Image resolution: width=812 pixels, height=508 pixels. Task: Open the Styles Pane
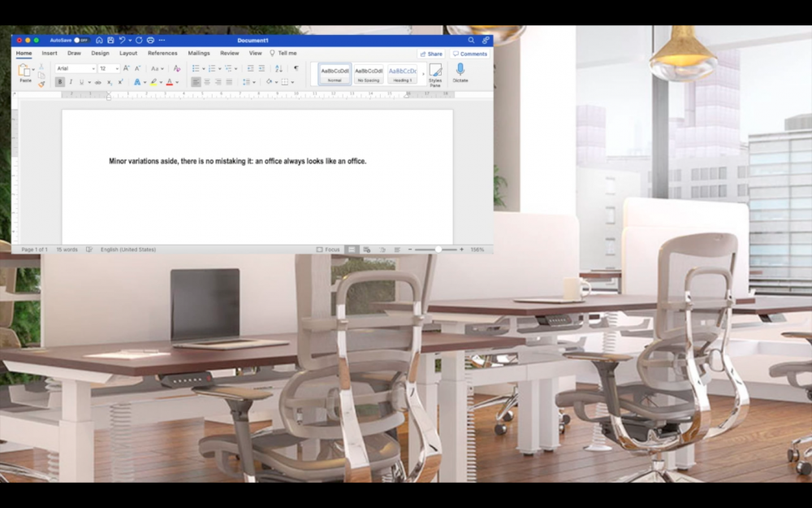click(x=435, y=73)
